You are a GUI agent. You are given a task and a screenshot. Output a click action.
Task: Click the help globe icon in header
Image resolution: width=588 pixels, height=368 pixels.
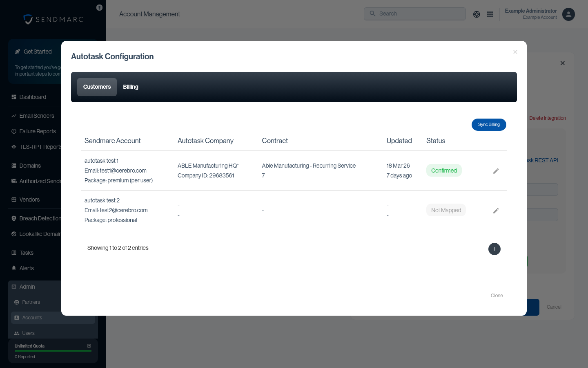[x=477, y=14]
